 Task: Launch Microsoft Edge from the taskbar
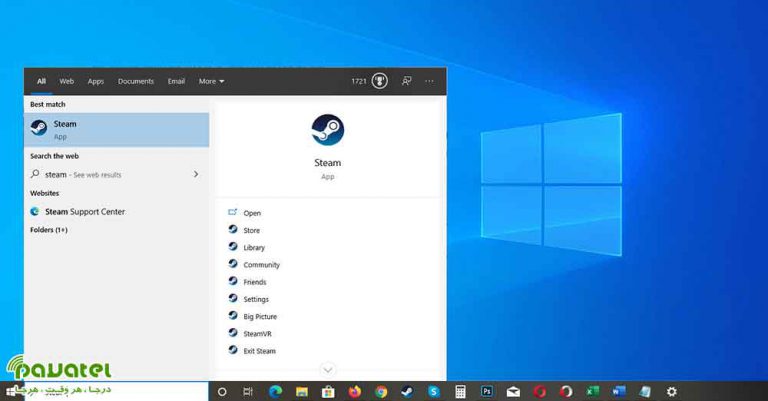(276, 391)
